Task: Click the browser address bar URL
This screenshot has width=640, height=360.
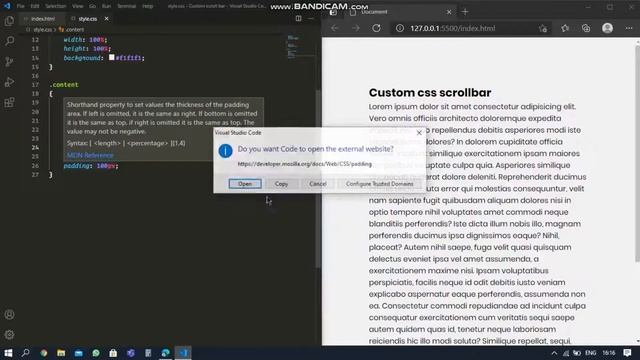Action: click(452, 28)
